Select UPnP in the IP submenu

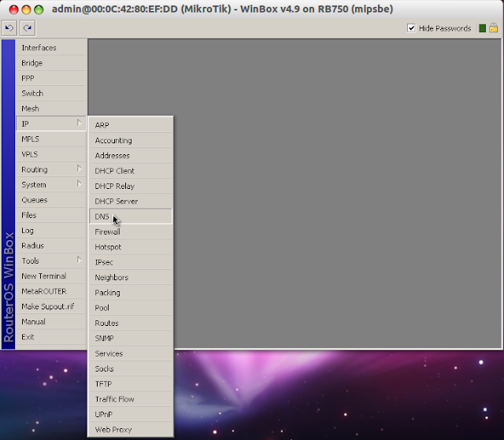click(131, 414)
